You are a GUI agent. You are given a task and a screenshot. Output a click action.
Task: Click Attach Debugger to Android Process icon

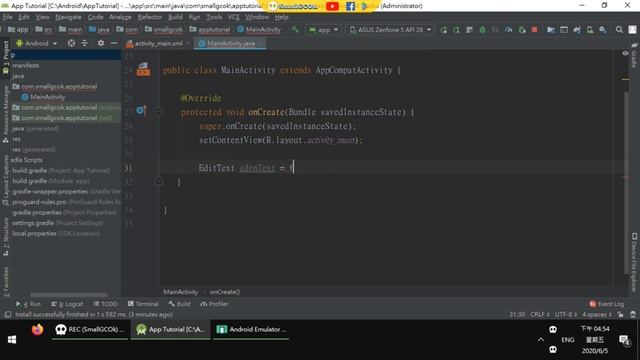pos(522,30)
